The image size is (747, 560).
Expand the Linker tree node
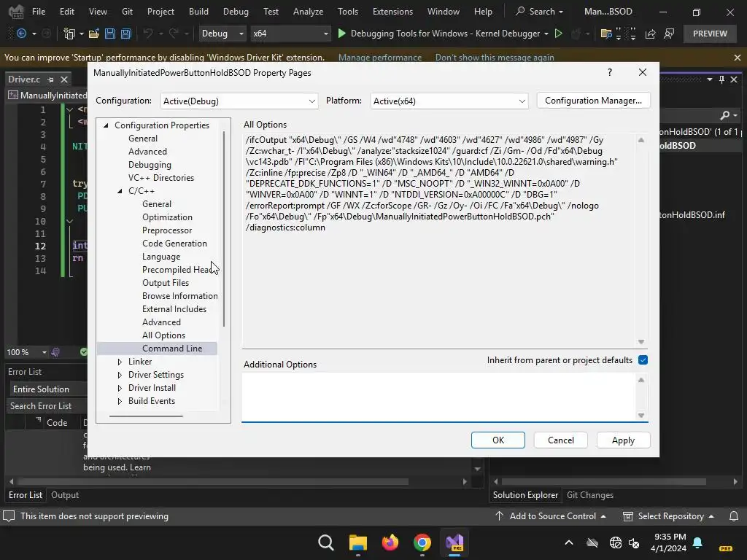[120, 362]
